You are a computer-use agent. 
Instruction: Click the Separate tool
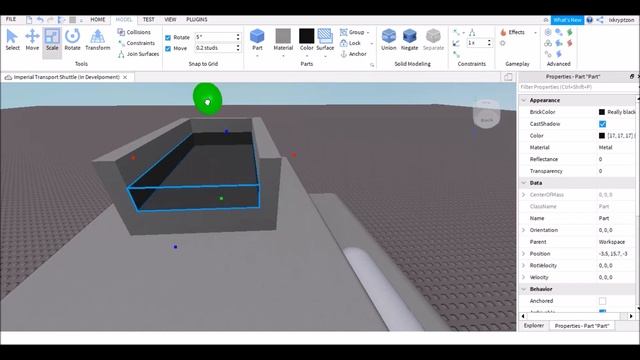point(433,40)
